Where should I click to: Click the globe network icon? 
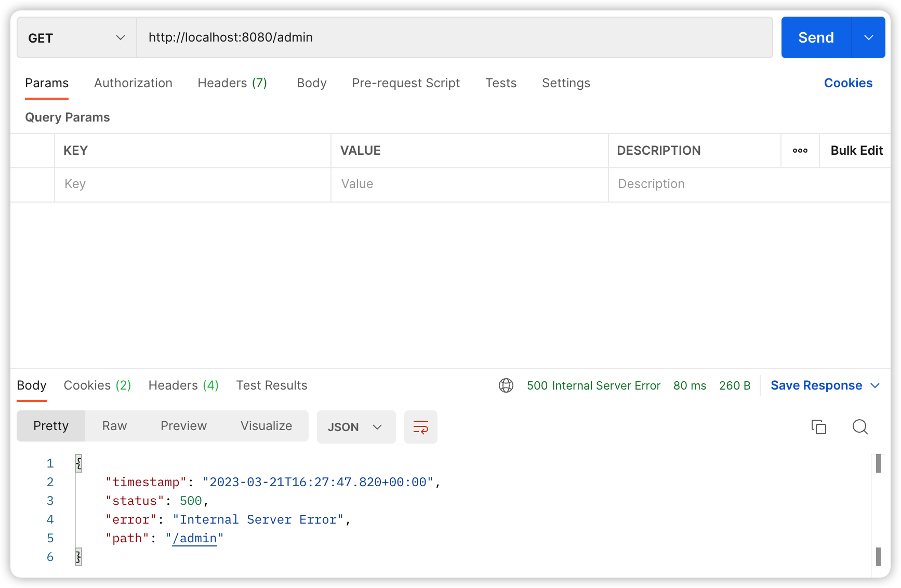(506, 385)
